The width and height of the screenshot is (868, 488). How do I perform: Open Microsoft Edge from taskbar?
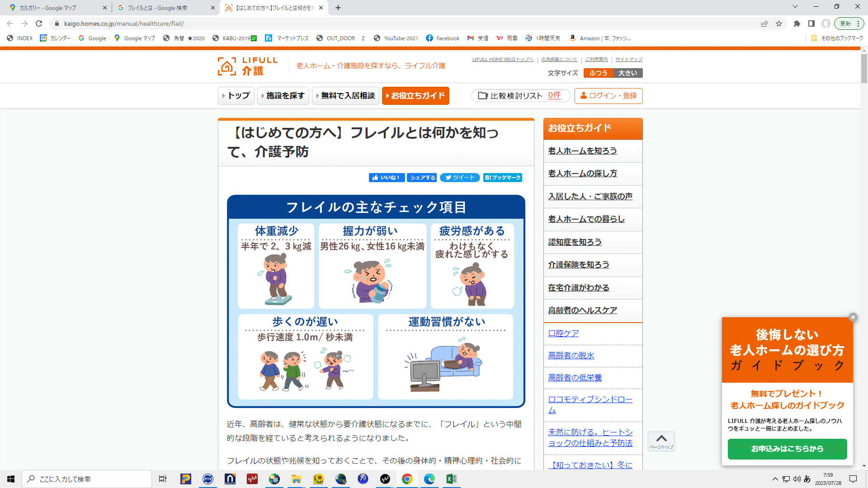point(429,479)
